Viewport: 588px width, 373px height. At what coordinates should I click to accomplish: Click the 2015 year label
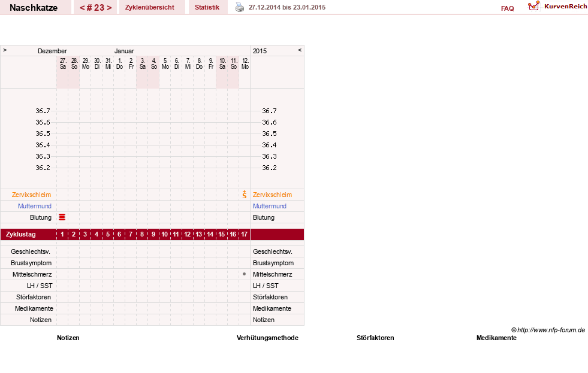pyautogui.click(x=260, y=51)
